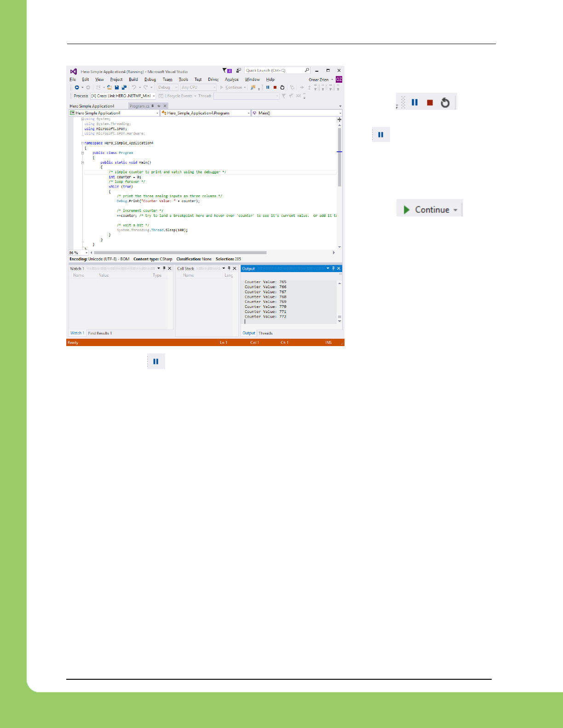
Task: Open the Process dropdown showing Cross Link HERO
Action: tap(123, 96)
